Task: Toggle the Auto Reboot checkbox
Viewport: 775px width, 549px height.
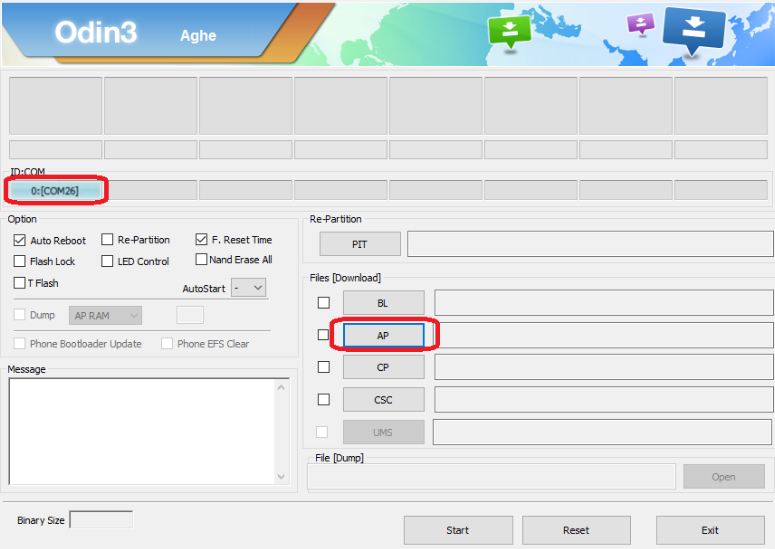Action: coord(20,240)
